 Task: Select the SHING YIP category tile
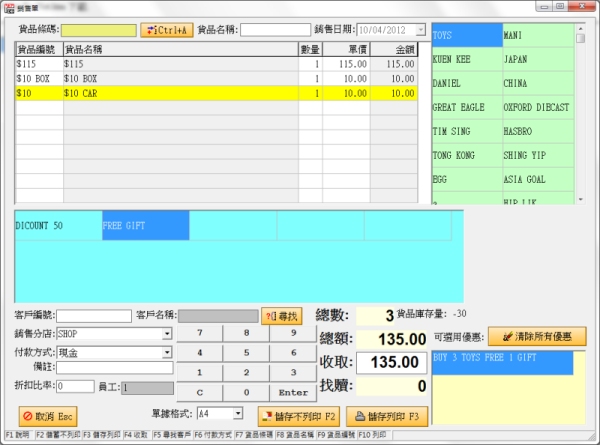(x=538, y=156)
